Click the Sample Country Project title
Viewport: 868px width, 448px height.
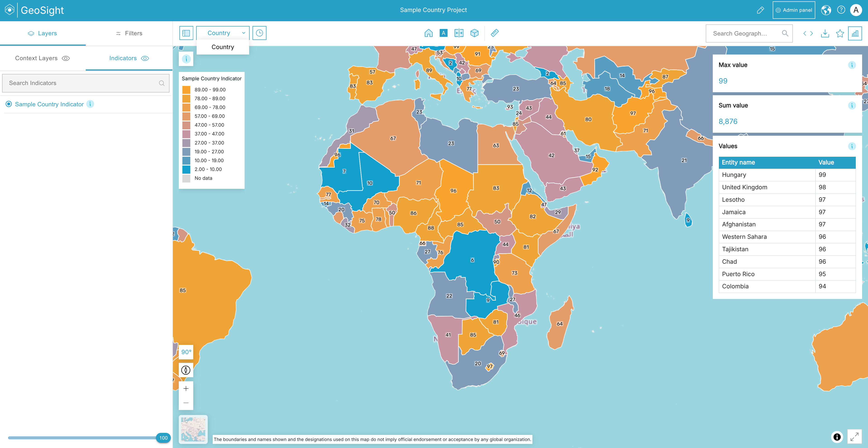tap(433, 10)
